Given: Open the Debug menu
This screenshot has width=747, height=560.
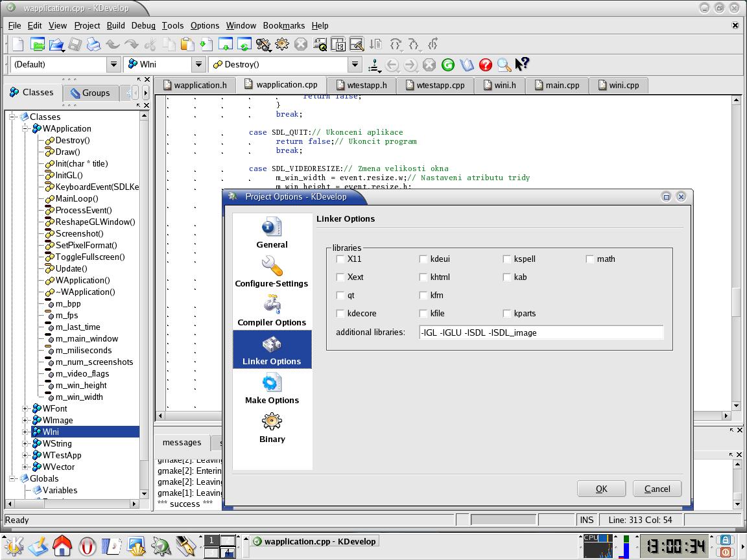Looking at the screenshot, I should pyautogui.click(x=143, y=26).
